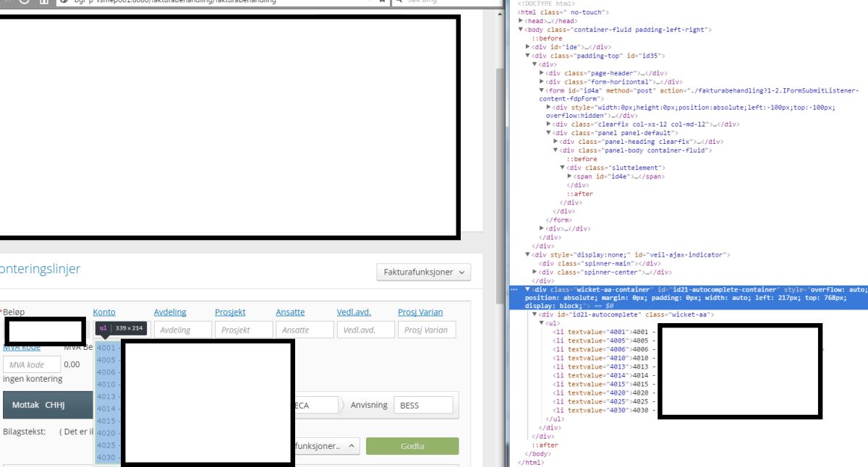Focus the Avdeling input field
Screen dimensions: 868x467
182,330
